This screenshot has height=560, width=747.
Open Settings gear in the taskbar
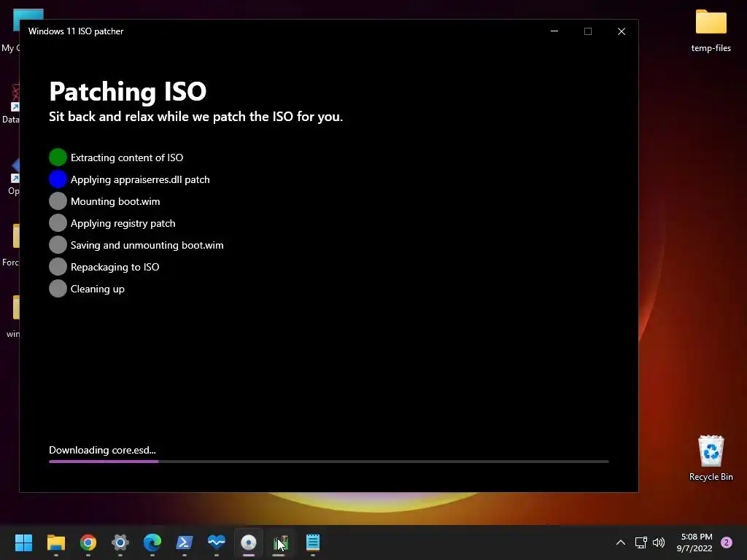point(120,542)
